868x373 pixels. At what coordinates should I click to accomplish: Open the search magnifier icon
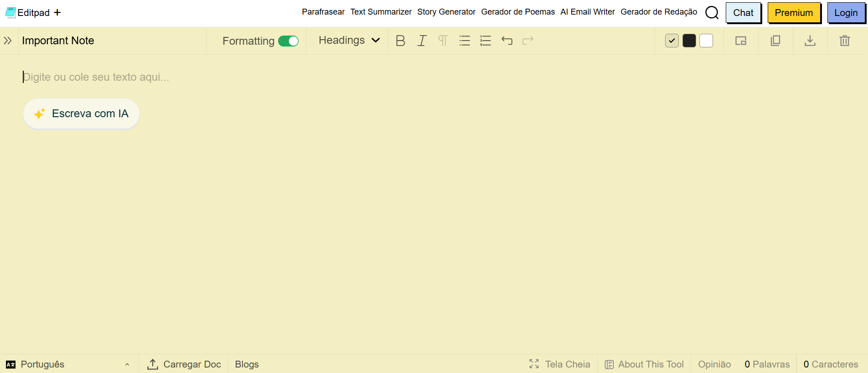pos(712,12)
